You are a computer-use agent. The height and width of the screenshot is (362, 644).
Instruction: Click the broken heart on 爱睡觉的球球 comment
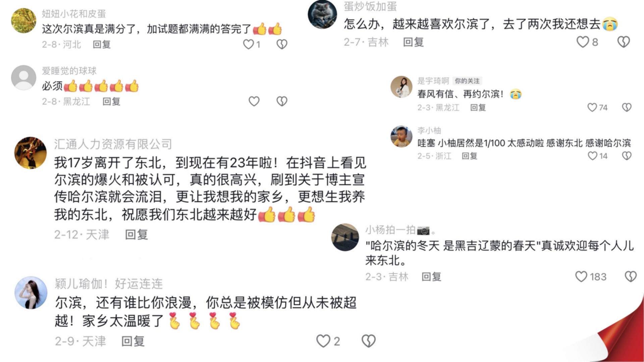pyautogui.click(x=282, y=101)
